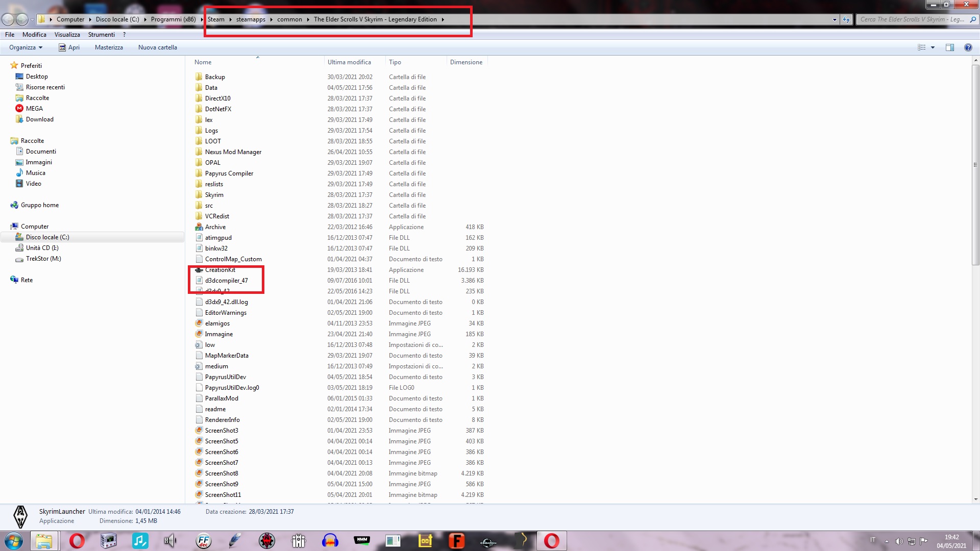Expand the address bar history dropdown
Image resolution: width=980 pixels, height=551 pixels.
tap(835, 19)
